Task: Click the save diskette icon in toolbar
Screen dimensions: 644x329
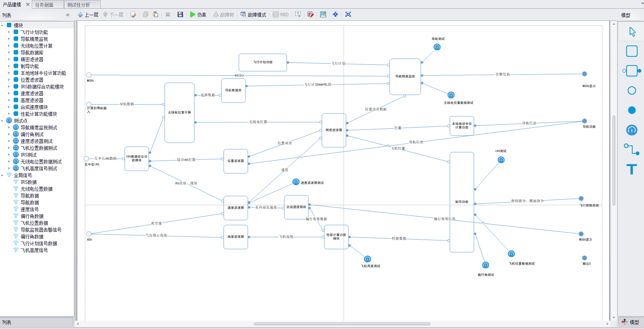Action: coord(180,14)
